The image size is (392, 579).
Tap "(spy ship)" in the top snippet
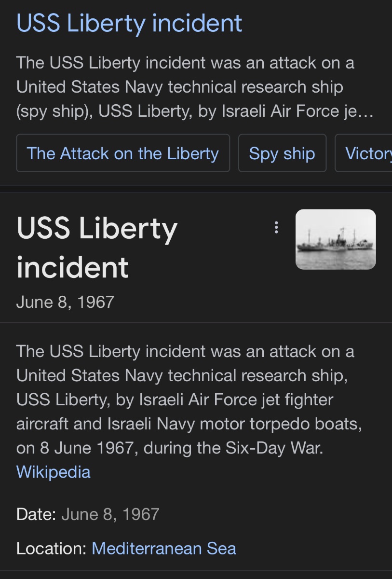(54, 112)
